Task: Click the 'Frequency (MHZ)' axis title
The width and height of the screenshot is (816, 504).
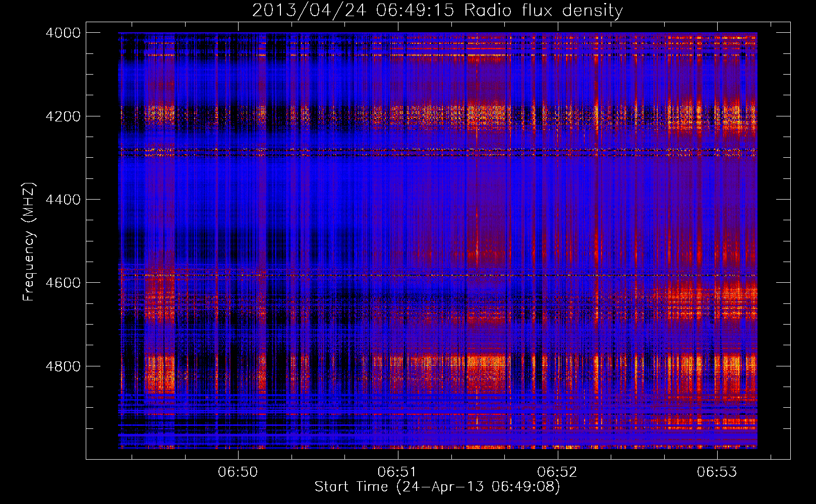Action: tap(29, 241)
